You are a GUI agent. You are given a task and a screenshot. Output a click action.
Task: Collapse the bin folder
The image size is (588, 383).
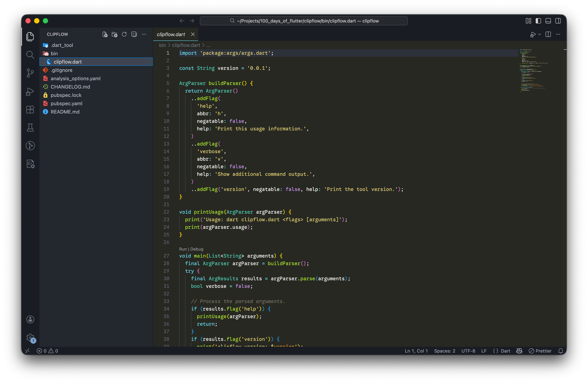point(54,53)
